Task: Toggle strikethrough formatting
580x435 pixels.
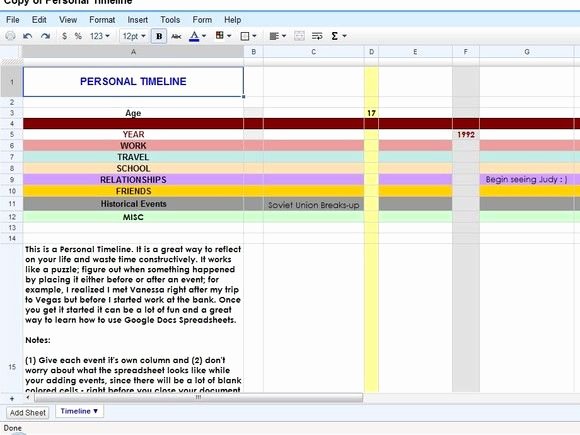Action: coord(176,36)
